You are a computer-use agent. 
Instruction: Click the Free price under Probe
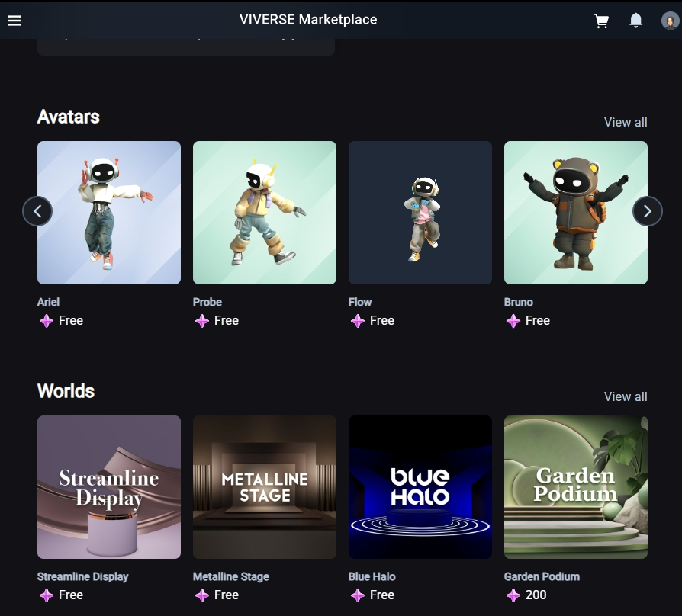227,321
